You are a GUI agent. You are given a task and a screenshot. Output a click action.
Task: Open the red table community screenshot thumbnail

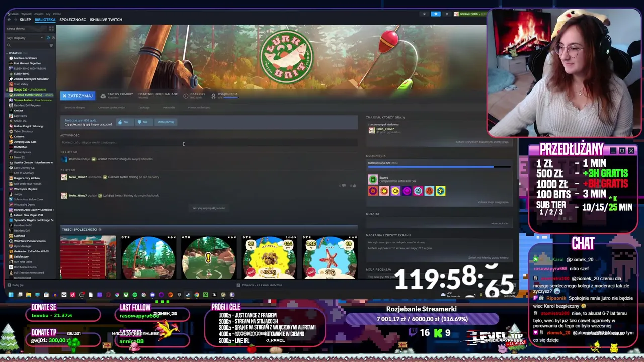coord(88,257)
